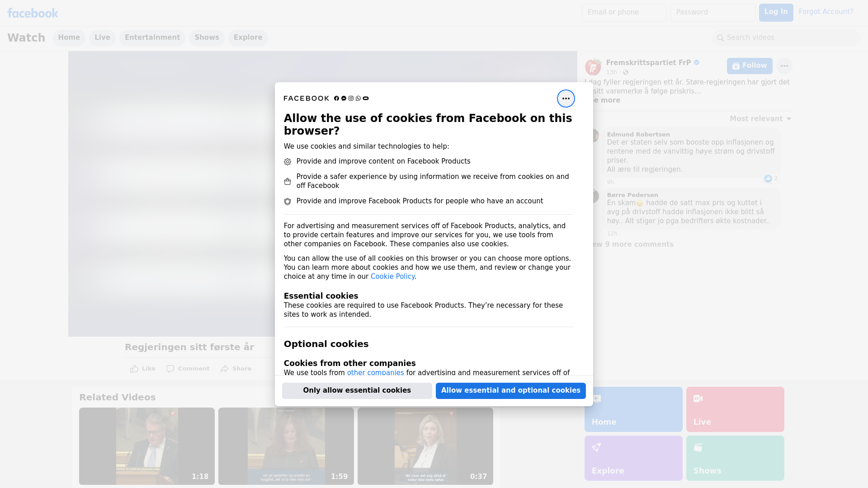Open the post options three-dot menu
Screen dimensions: 868x488
[784, 66]
